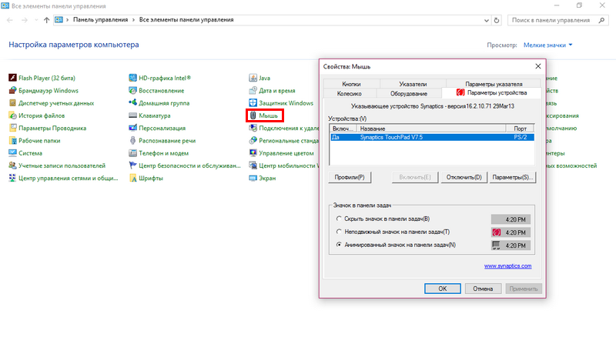Select Неподвижный значок на панели задач option
Screen dimensions: 616x364
pyautogui.click(x=340, y=232)
